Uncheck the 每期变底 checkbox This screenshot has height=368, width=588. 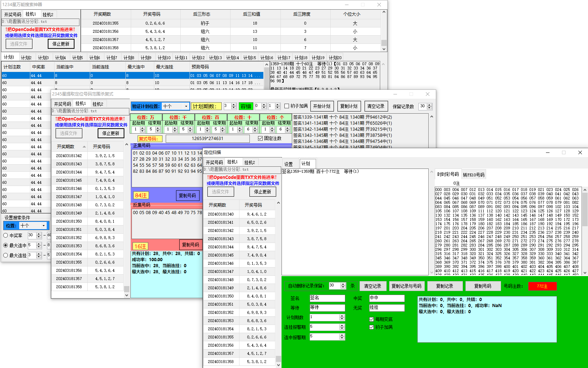[x=372, y=319]
